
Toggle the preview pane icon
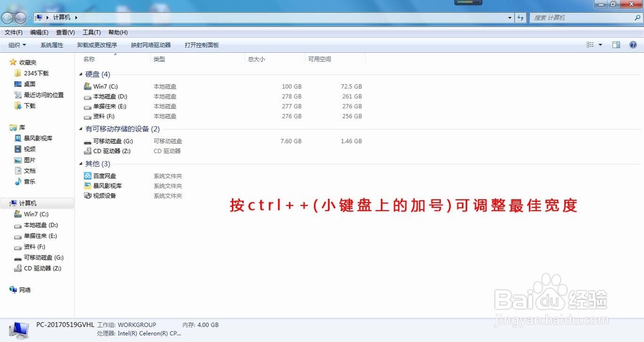[x=616, y=44]
